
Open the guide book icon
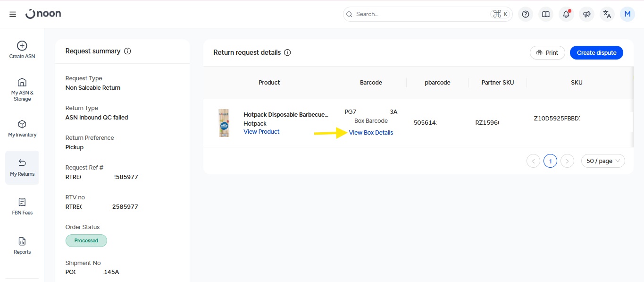point(546,14)
